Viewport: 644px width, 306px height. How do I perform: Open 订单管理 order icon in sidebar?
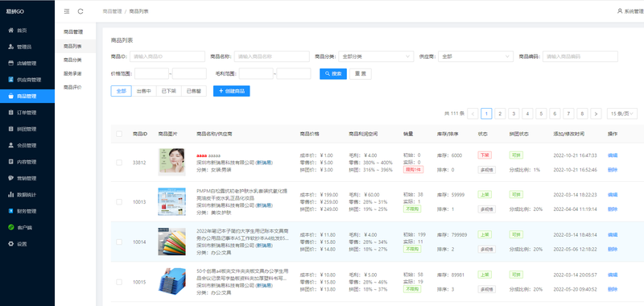pos(10,113)
